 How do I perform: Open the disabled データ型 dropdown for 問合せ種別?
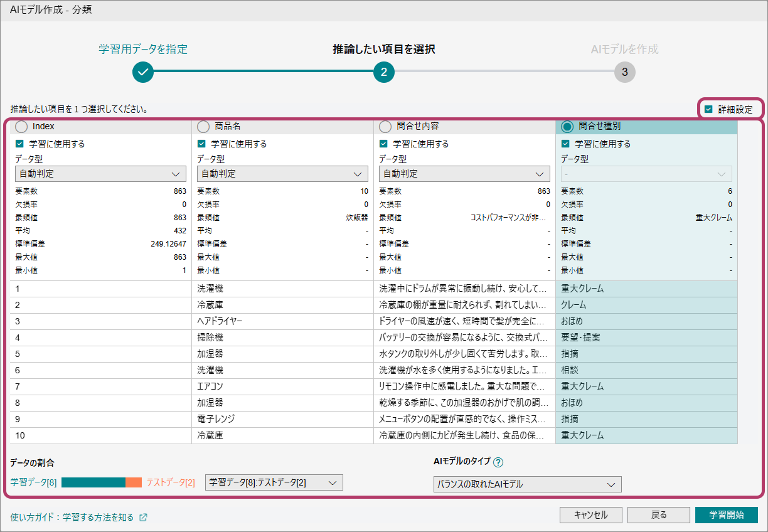[646, 174]
